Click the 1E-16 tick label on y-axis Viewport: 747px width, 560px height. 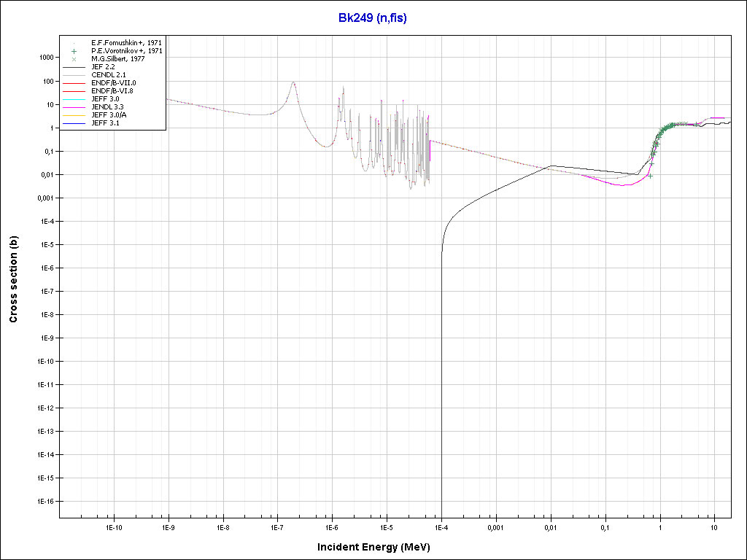(x=43, y=502)
